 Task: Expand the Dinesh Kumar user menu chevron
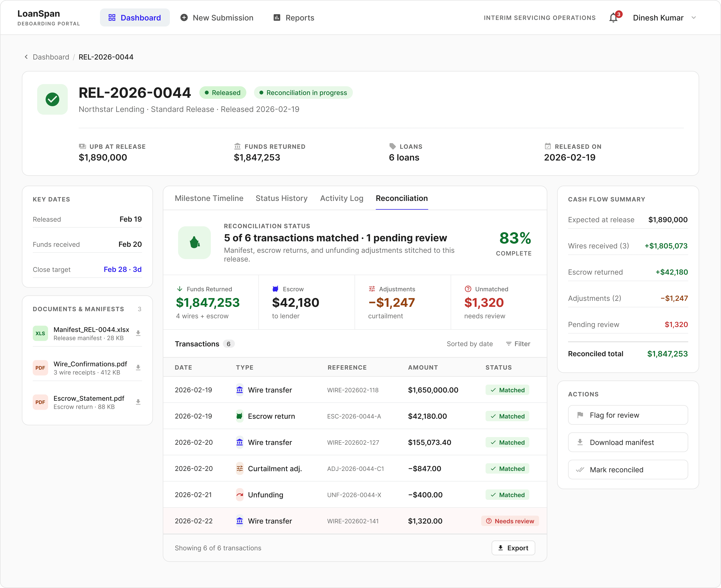(x=694, y=18)
